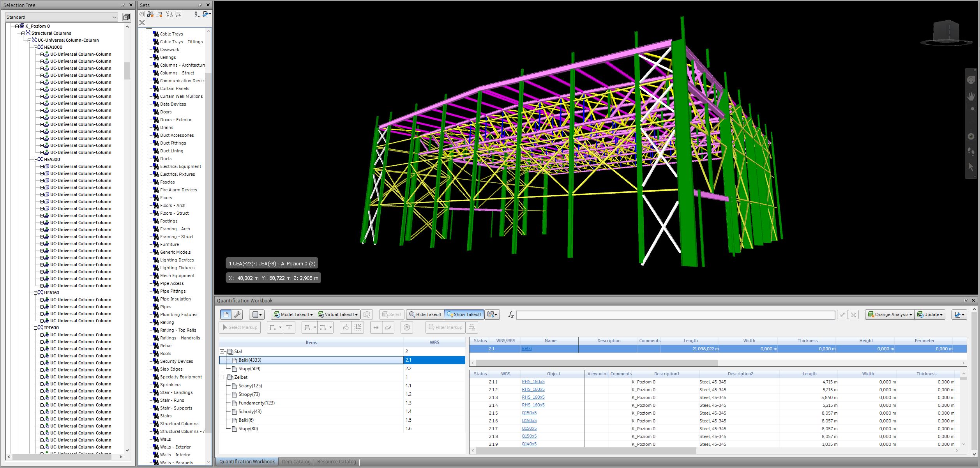Click the Save Search Set binoculars icon

pyautogui.click(x=150, y=14)
